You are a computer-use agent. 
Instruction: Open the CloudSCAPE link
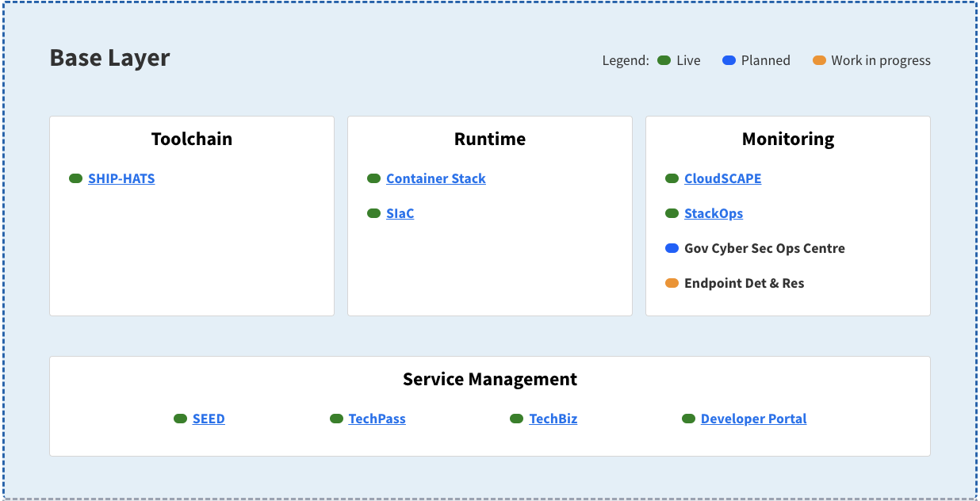click(x=722, y=178)
